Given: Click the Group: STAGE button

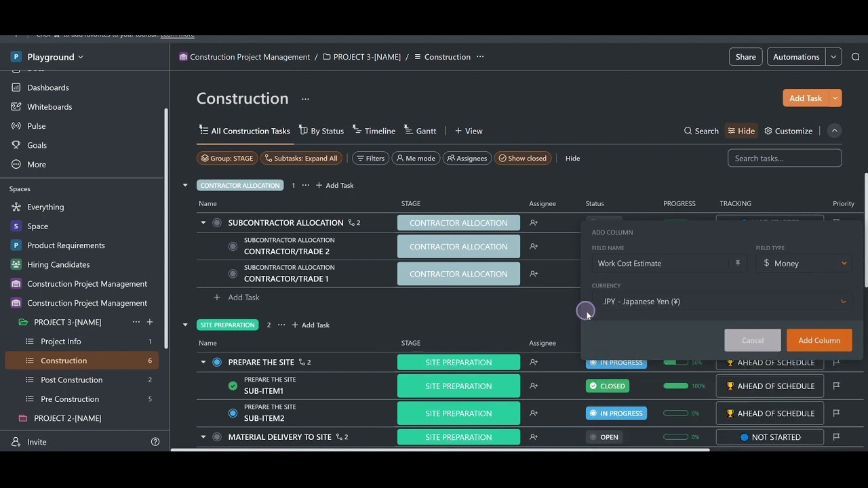Looking at the screenshot, I should pos(227,158).
